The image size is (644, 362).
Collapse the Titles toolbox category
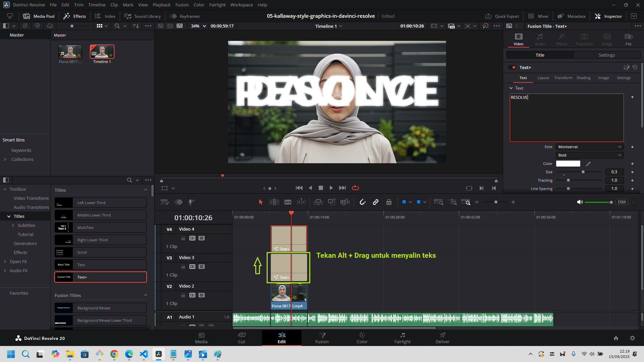pyautogui.click(x=9, y=217)
